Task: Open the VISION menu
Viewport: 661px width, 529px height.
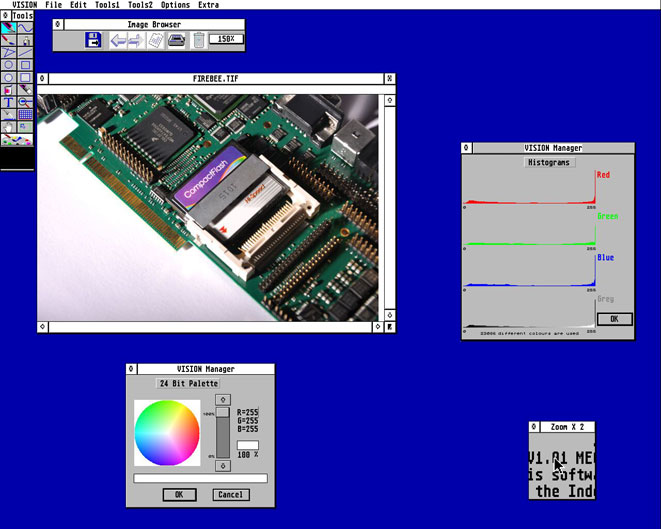Action: pyautogui.click(x=24, y=5)
